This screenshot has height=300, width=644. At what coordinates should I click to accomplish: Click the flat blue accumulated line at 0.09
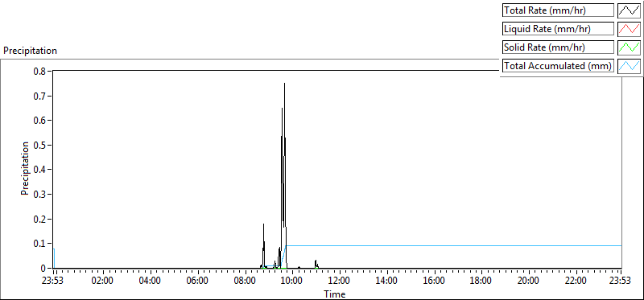pos(454,245)
